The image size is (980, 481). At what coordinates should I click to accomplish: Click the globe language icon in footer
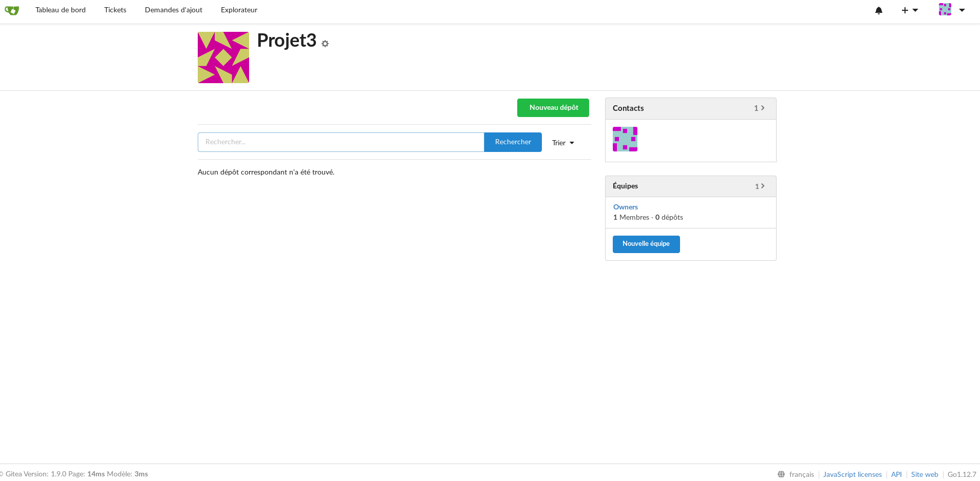(781, 474)
